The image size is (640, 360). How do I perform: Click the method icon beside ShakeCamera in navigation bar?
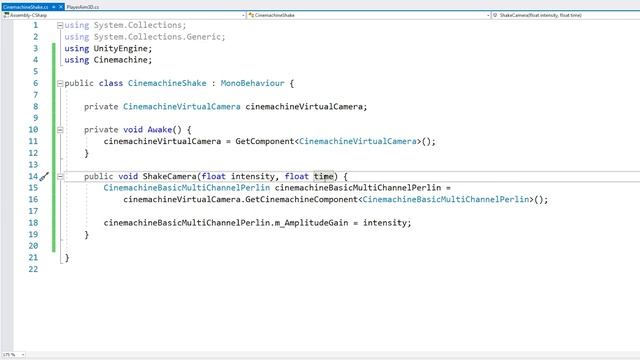495,15
